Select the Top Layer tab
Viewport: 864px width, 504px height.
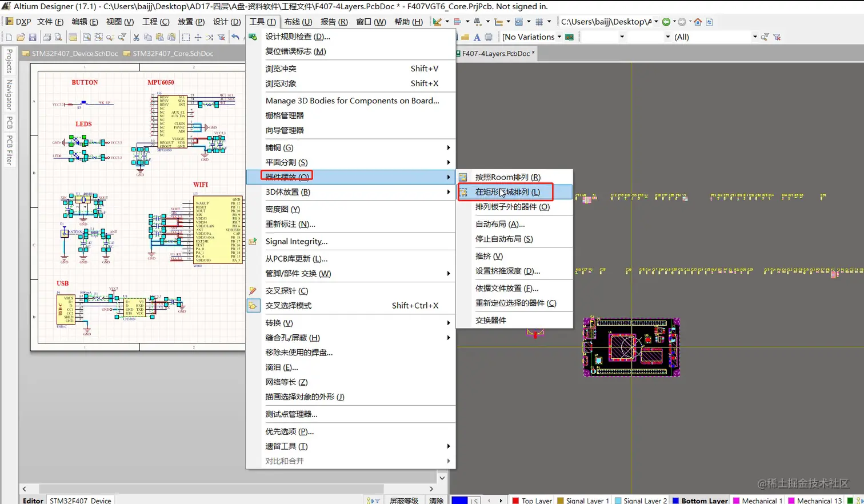coord(532,501)
